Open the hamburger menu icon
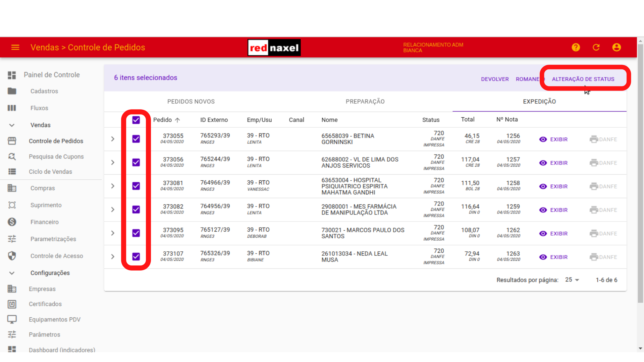Screen dimensions: 644x362 pos(15,47)
